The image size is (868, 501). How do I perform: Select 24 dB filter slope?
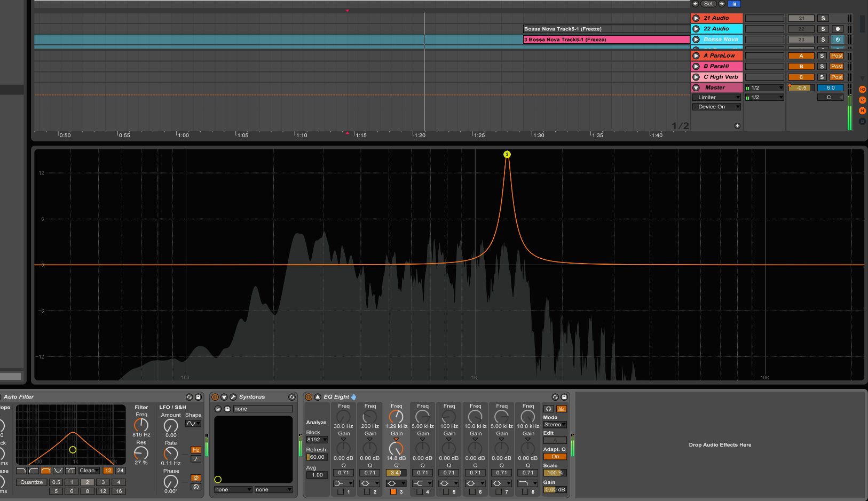pyautogui.click(x=120, y=471)
